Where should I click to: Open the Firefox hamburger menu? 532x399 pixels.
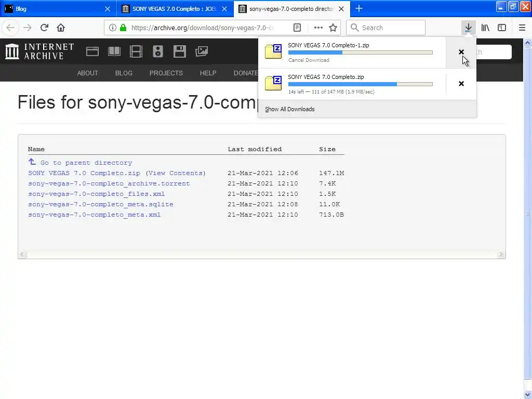[522, 28]
